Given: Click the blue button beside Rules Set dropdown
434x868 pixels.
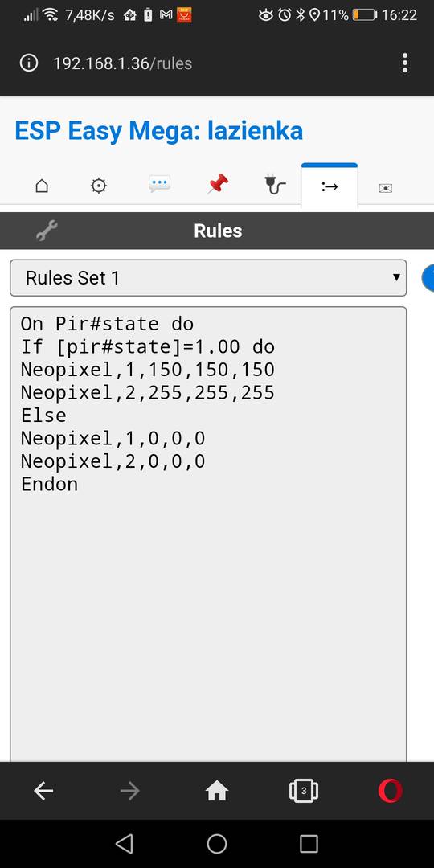Looking at the screenshot, I should [x=428, y=278].
